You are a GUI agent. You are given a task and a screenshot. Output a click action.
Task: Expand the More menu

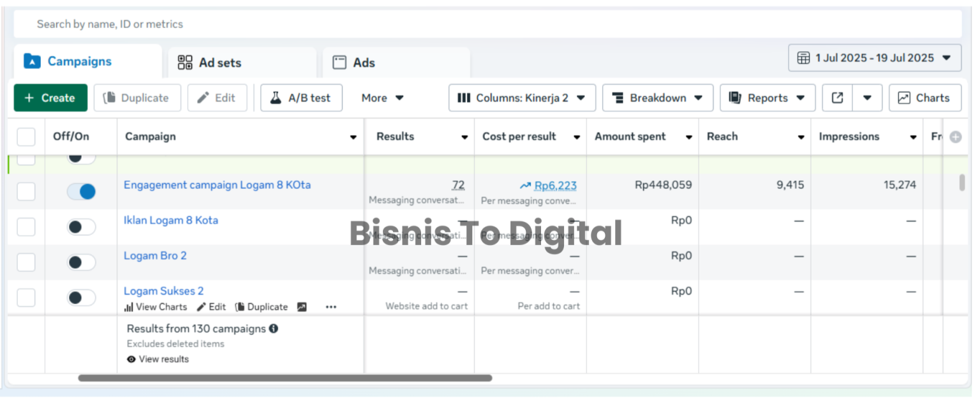click(381, 98)
